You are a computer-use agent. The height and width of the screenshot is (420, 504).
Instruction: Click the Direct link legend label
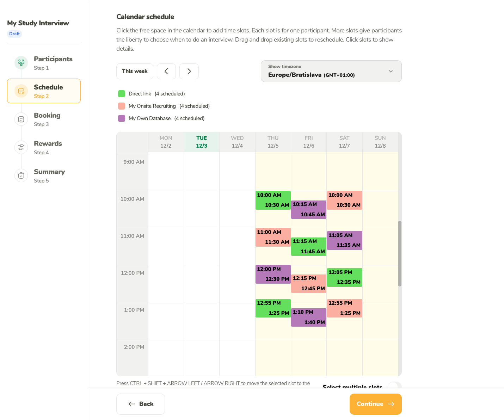[x=140, y=94]
